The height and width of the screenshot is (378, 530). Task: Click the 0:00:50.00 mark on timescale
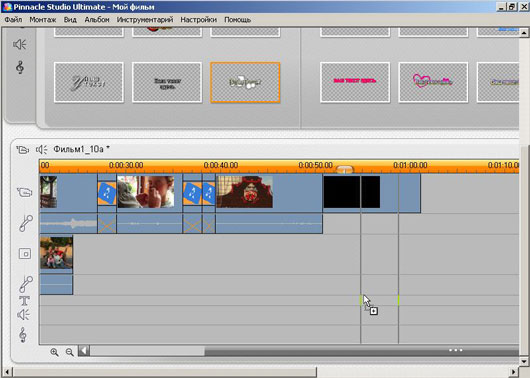coord(315,165)
